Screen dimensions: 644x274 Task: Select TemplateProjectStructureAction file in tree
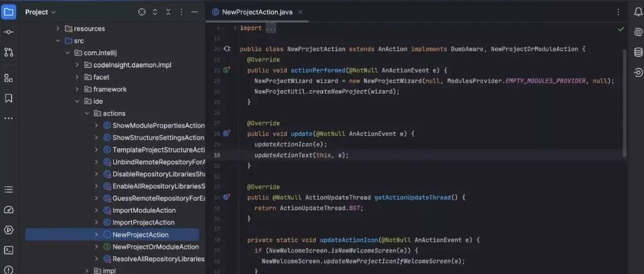point(159,150)
